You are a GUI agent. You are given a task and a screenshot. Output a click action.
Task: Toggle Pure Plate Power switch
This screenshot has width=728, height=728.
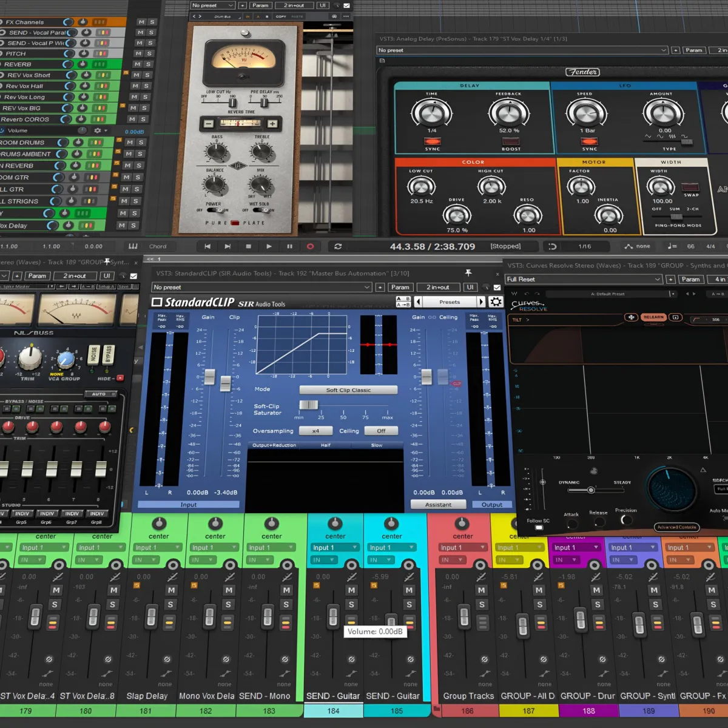pyautogui.click(x=215, y=211)
